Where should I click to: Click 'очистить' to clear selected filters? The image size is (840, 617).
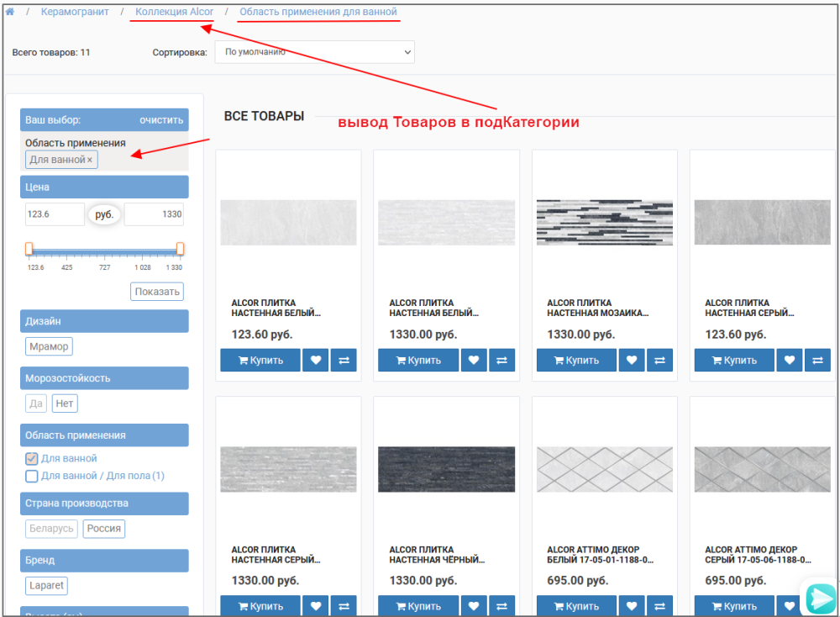[x=161, y=120]
